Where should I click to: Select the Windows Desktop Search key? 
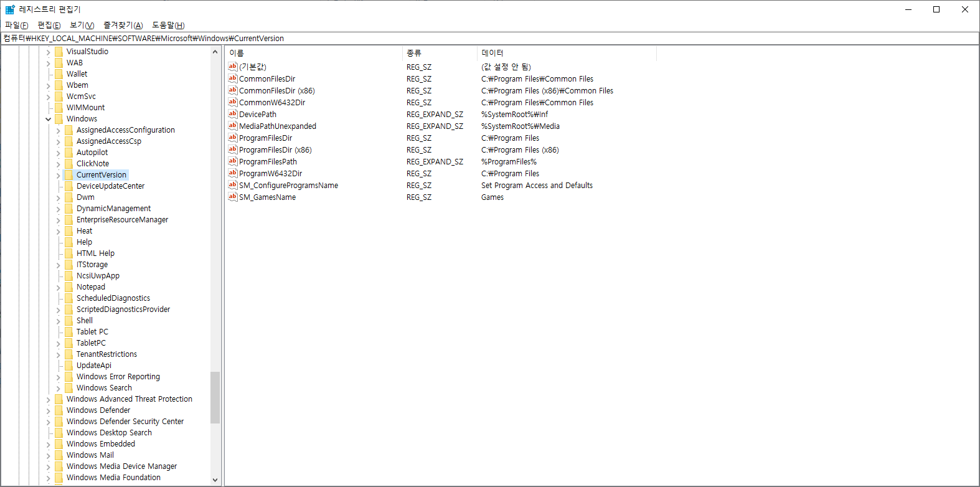[110, 433]
